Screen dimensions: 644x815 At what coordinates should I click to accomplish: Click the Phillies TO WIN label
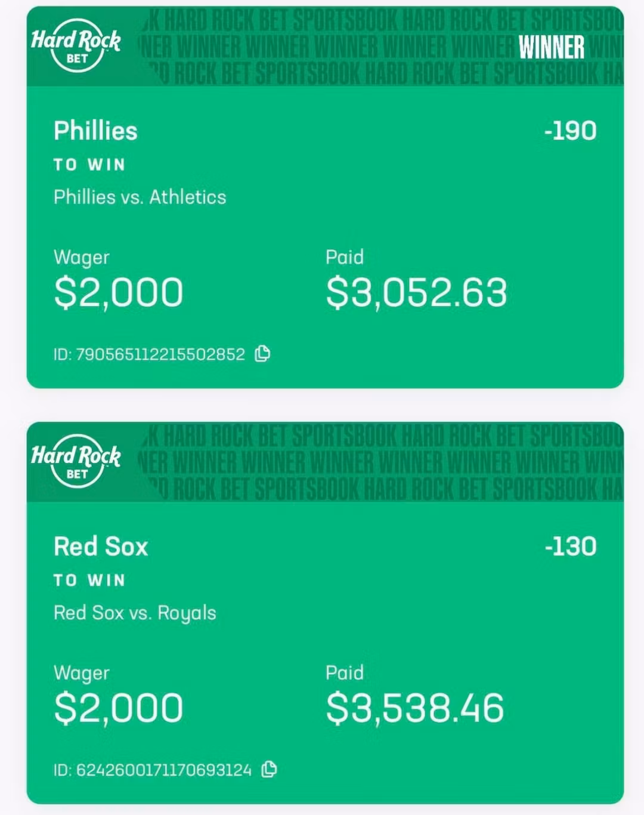[x=89, y=165]
